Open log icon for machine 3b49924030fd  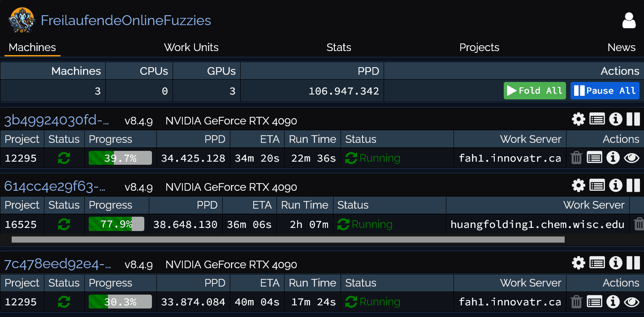coord(597,119)
